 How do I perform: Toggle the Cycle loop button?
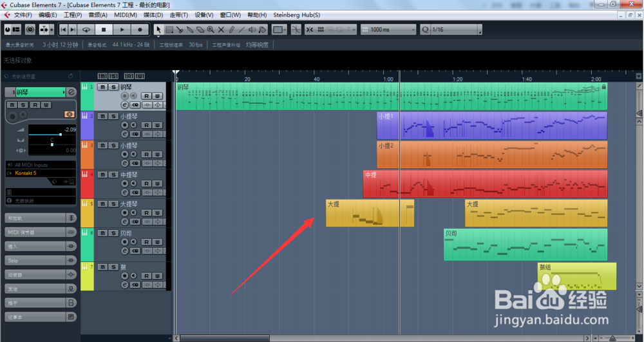coord(86,30)
